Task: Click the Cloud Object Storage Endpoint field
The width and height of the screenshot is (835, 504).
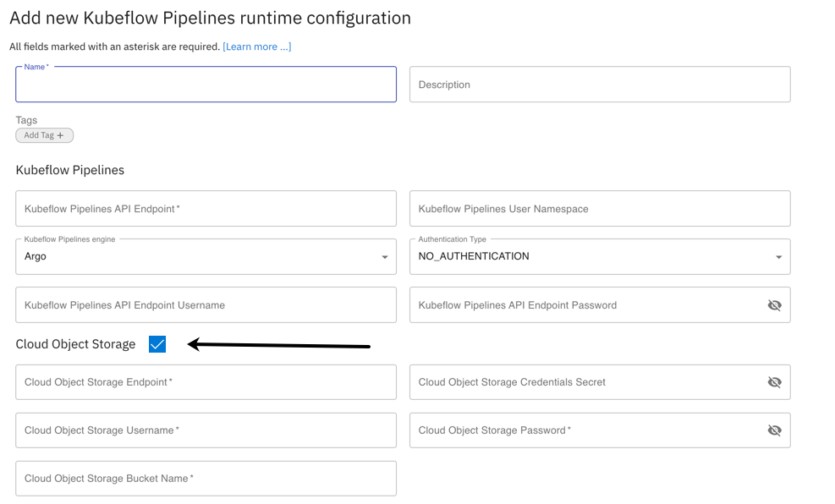Action: pos(206,382)
